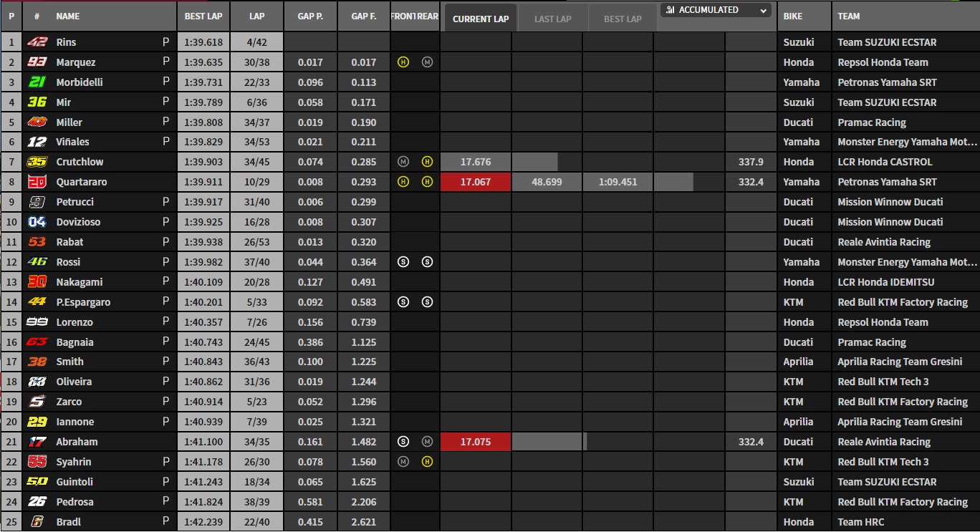Click Rins number 42 badge
The width and height of the screenshot is (980, 532).
[37, 42]
